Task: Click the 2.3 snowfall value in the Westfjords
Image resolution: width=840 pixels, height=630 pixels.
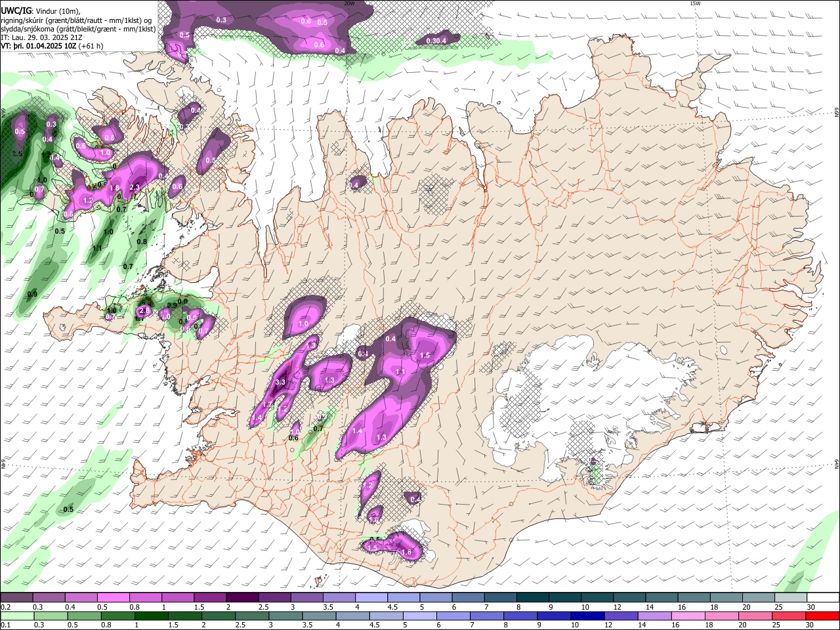Action: 135,188
